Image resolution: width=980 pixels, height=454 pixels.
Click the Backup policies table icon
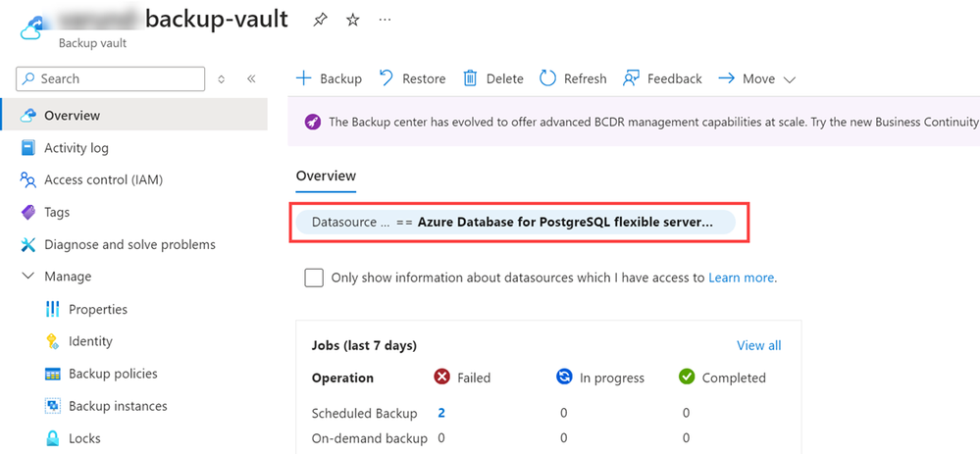click(x=53, y=374)
